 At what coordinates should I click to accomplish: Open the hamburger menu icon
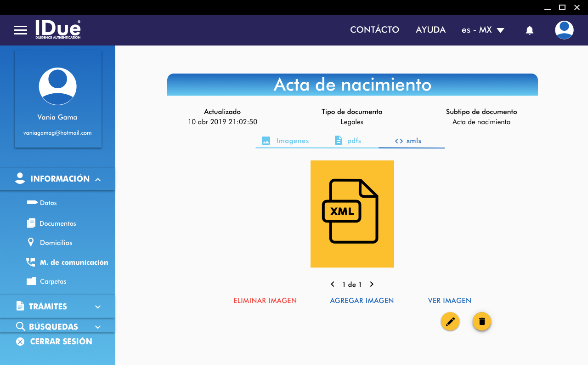[21, 30]
